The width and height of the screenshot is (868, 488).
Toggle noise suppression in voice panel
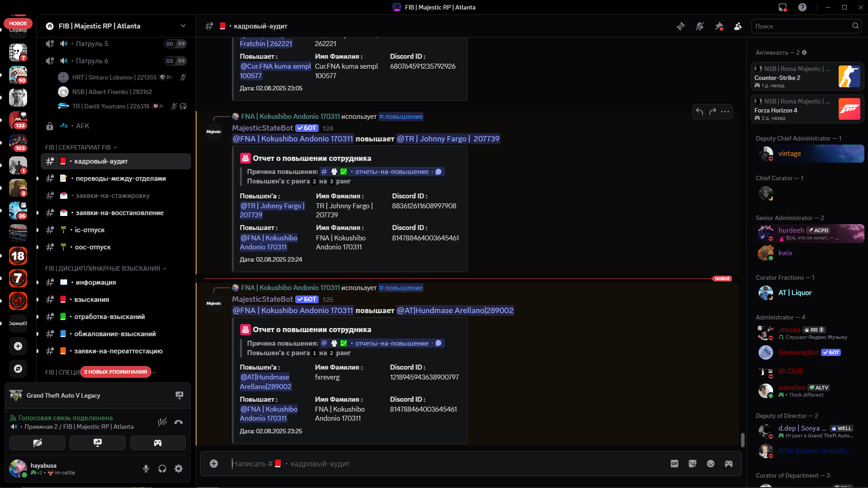[162, 422]
